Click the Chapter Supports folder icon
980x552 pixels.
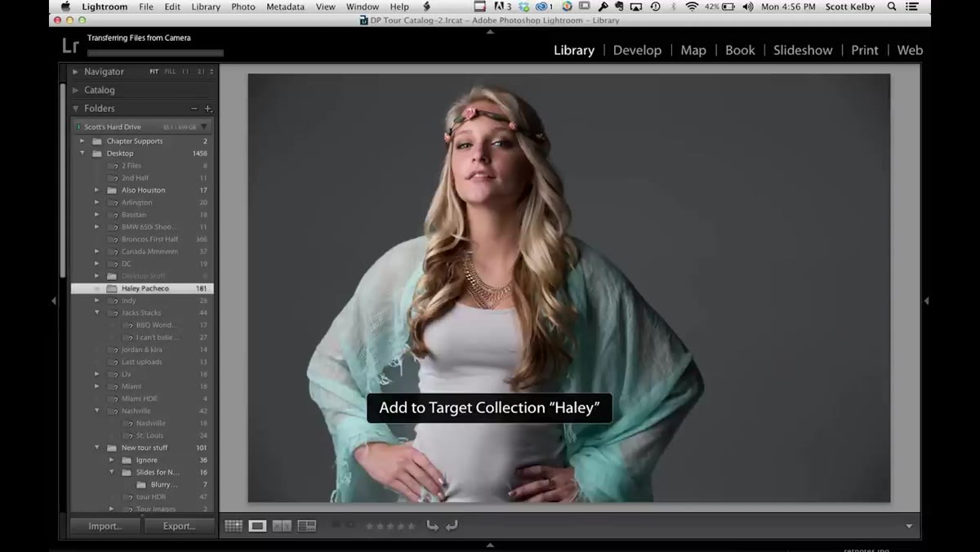[x=97, y=141]
